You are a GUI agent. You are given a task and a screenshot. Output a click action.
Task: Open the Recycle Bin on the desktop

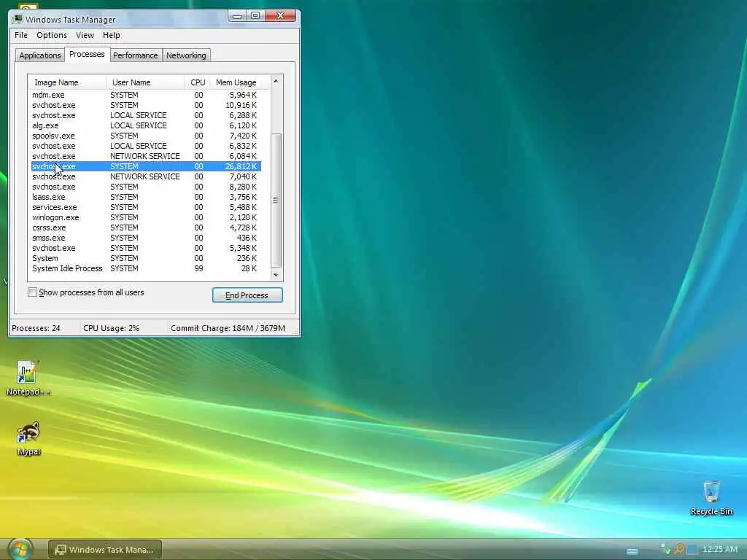[x=711, y=497]
